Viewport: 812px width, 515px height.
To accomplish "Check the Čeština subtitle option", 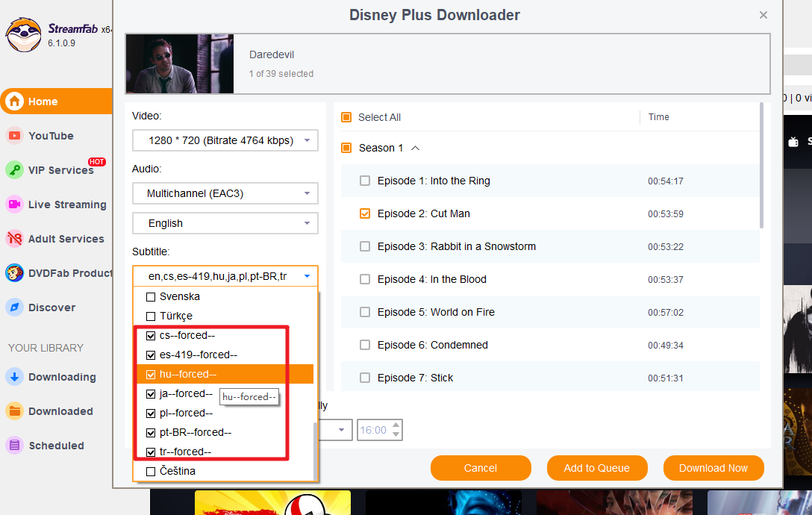I will 151,472.
